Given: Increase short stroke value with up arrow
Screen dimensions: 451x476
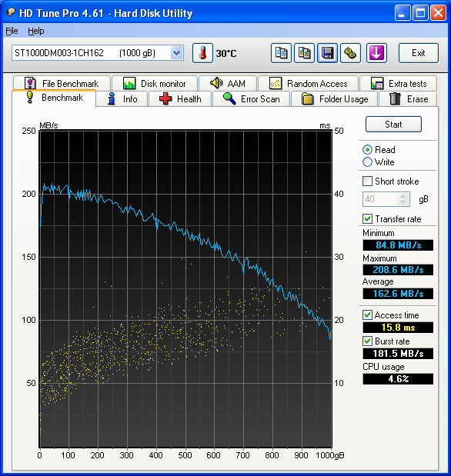Looking at the screenshot, I should pyautogui.click(x=403, y=196).
